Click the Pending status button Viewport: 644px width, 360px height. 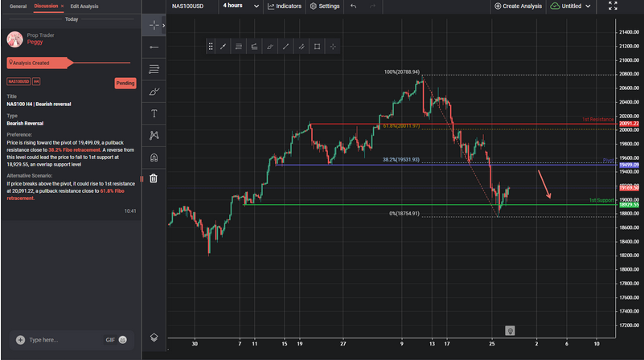pyautogui.click(x=125, y=84)
